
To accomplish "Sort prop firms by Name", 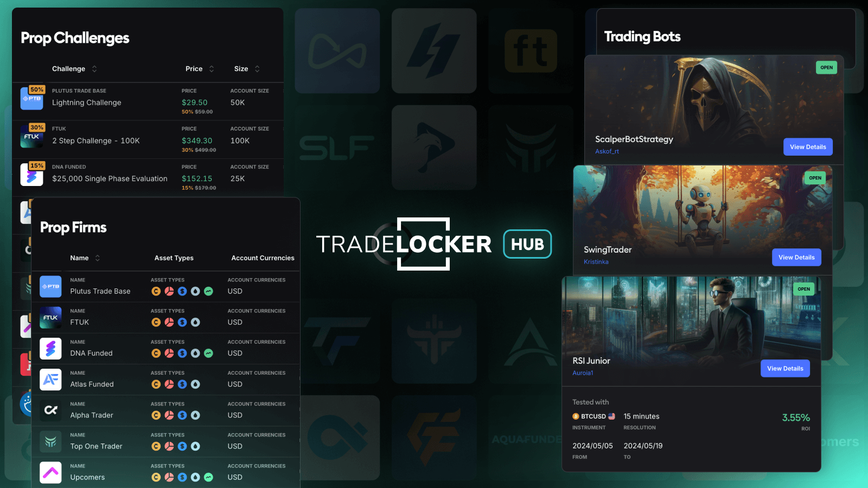I will click(98, 258).
